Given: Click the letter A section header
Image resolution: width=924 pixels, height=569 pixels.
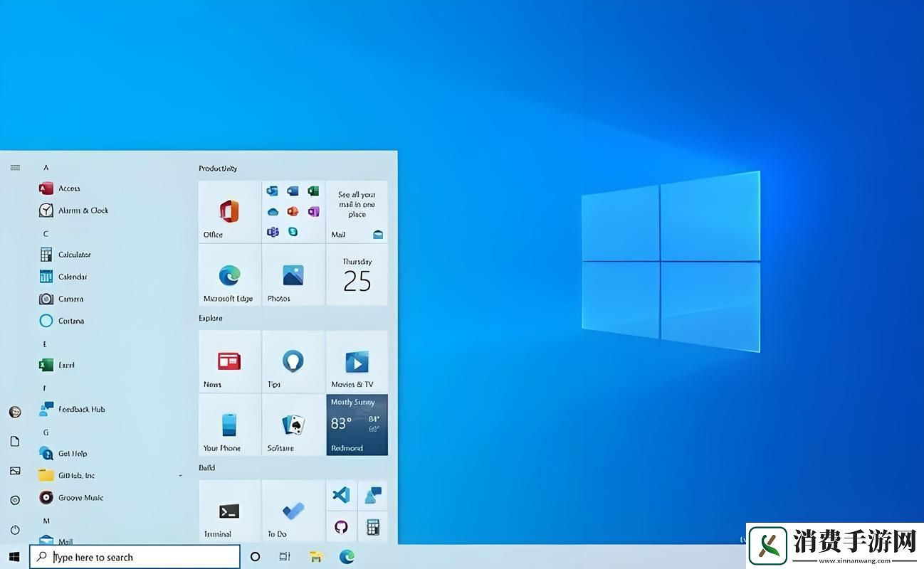Looking at the screenshot, I should click(x=46, y=167).
